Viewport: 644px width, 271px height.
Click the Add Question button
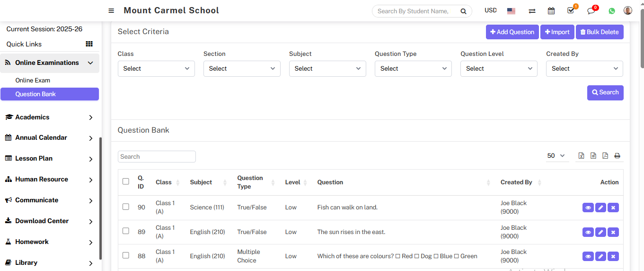[x=512, y=32]
